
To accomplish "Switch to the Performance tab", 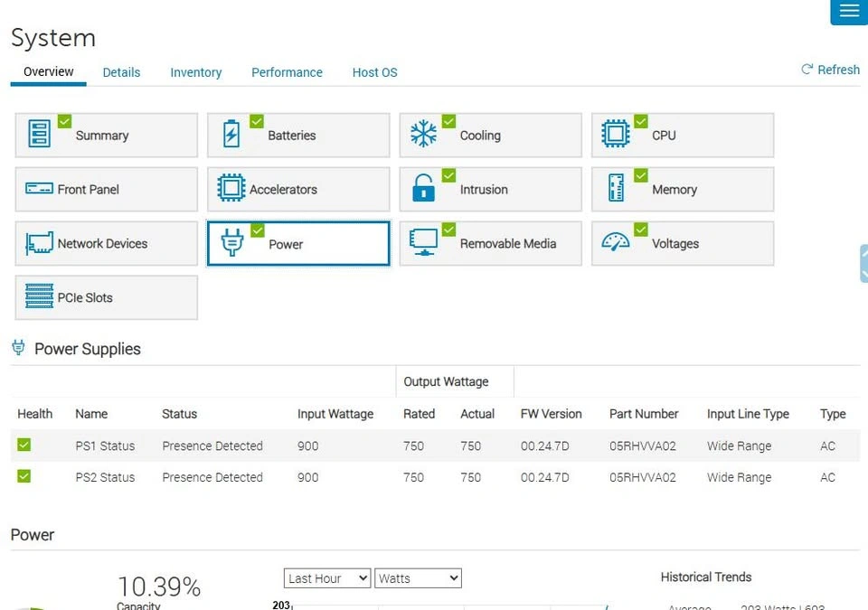I will coord(287,72).
